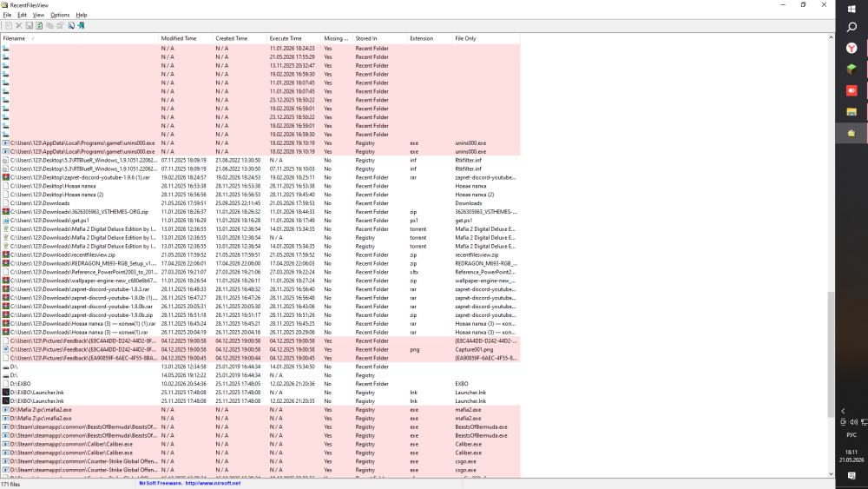Image resolution: width=868 pixels, height=489 pixels.
Task: Select the zapret-discord-youtube-1.8.3.rar row
Action: click(260, 289)
